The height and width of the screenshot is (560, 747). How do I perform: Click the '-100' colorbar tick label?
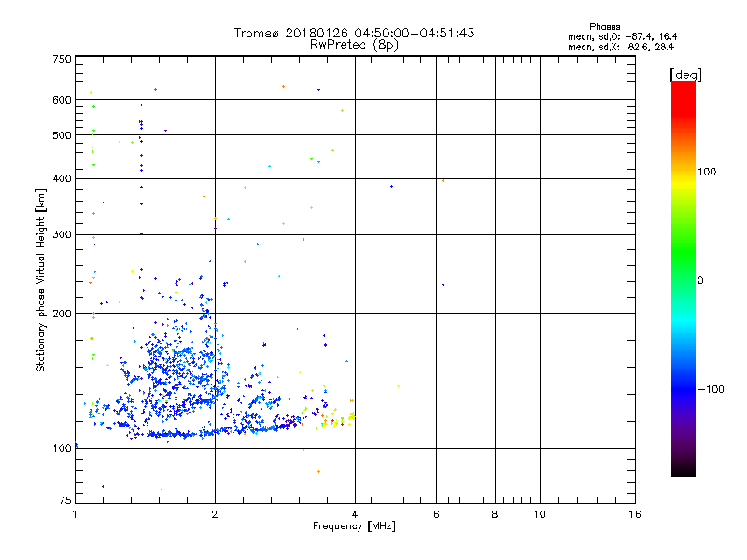coord(711,389)
